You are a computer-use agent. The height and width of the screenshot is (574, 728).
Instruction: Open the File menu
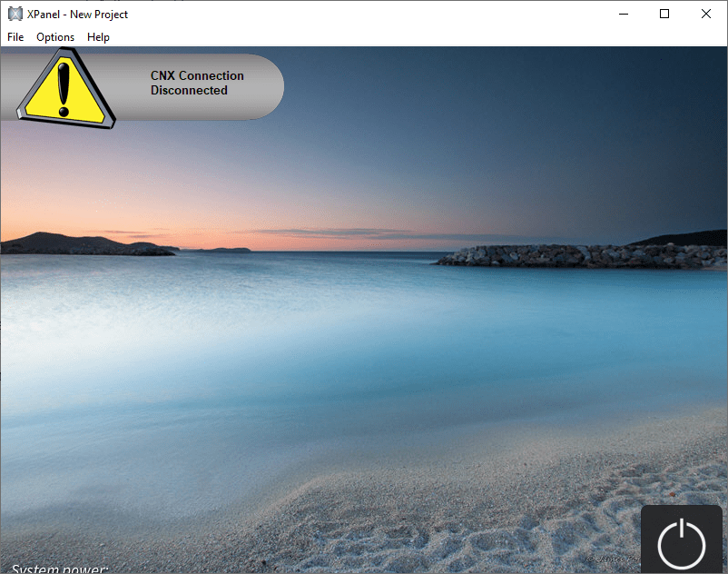coord(15,37)
